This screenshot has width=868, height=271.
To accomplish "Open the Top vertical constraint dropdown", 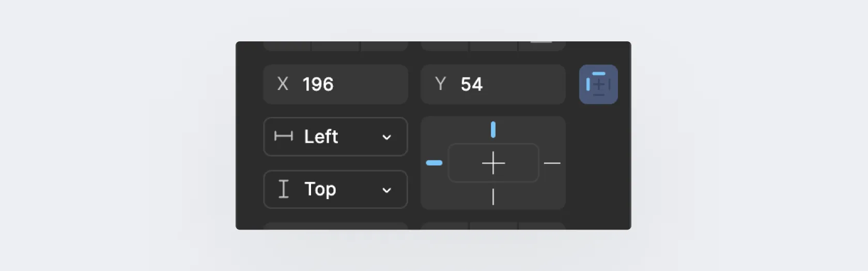I will [336, 189].
